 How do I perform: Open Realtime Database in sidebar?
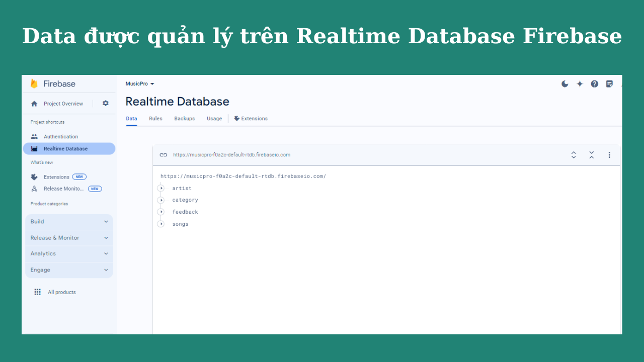point(69,149)
